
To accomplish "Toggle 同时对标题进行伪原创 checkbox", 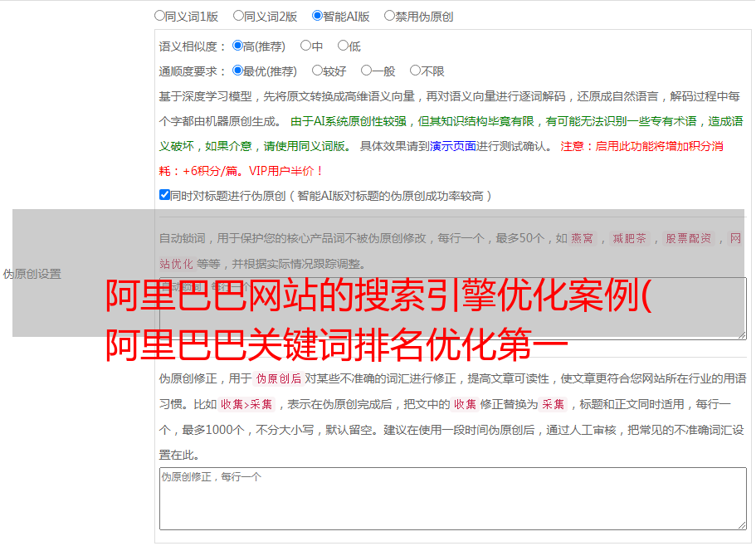I will pos(164,195).
